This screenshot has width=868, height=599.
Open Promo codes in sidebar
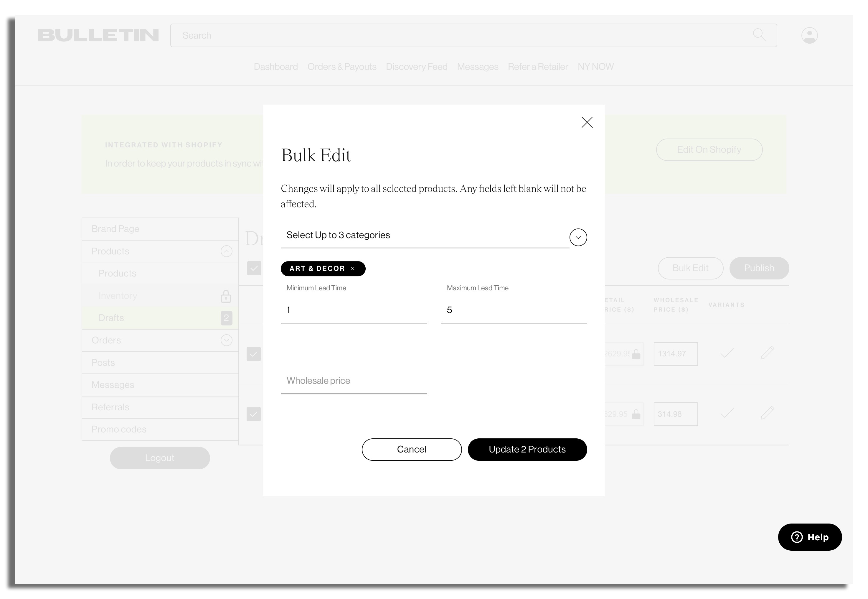[x=160, y=429]
